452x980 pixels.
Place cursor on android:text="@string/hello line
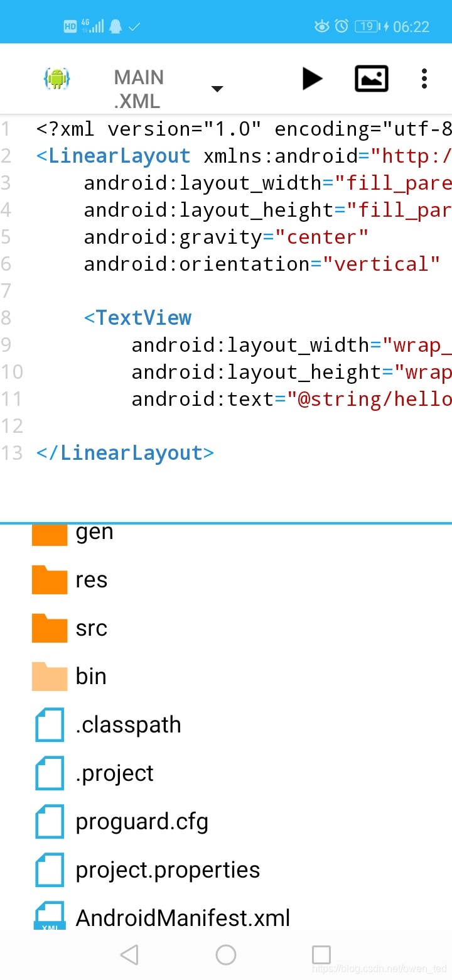click(x=291, y=399)
